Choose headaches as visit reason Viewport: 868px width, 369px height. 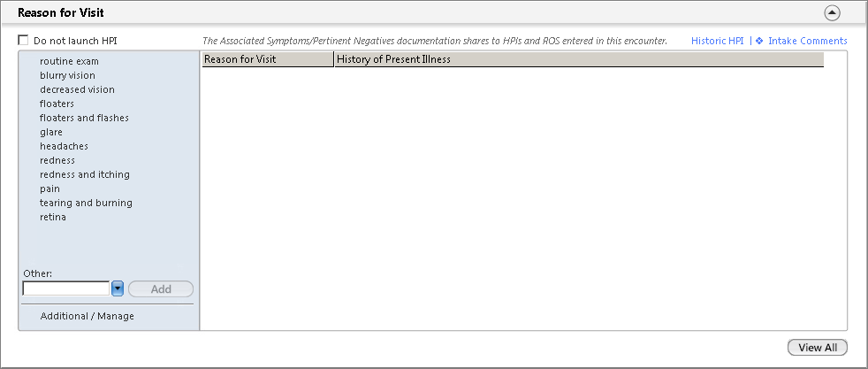point(65,146)
